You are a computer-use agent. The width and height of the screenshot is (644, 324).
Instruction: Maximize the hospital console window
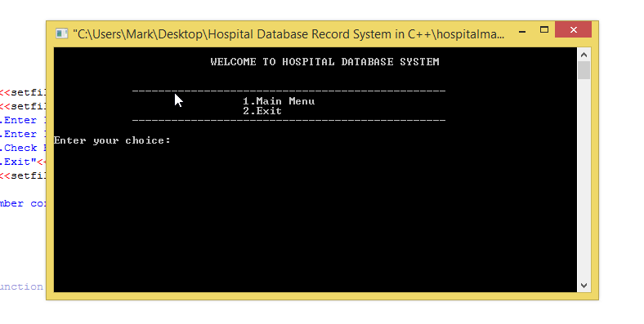544,30
